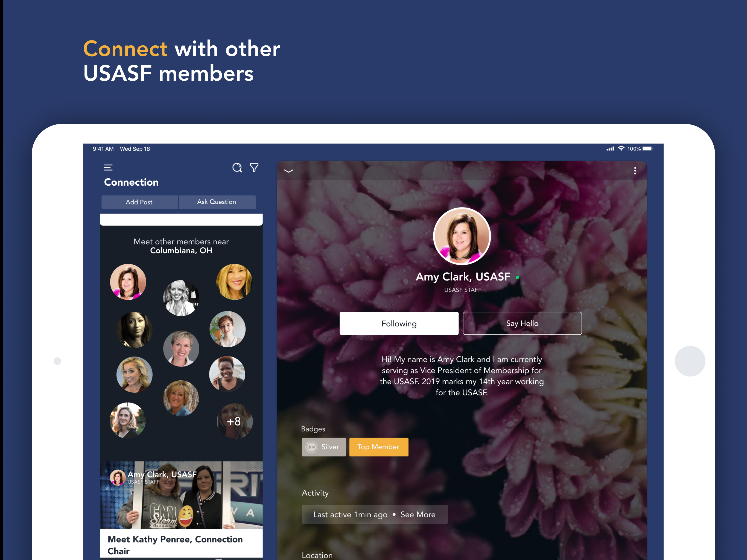
Task: Expand the +8 more members bubble
Action: pos(234,421)
